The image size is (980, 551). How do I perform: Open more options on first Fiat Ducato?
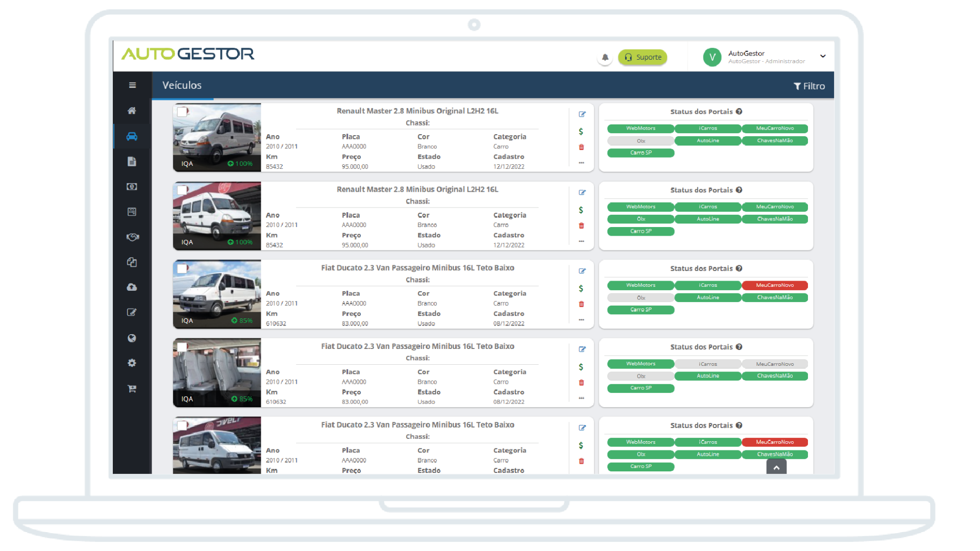581,320
